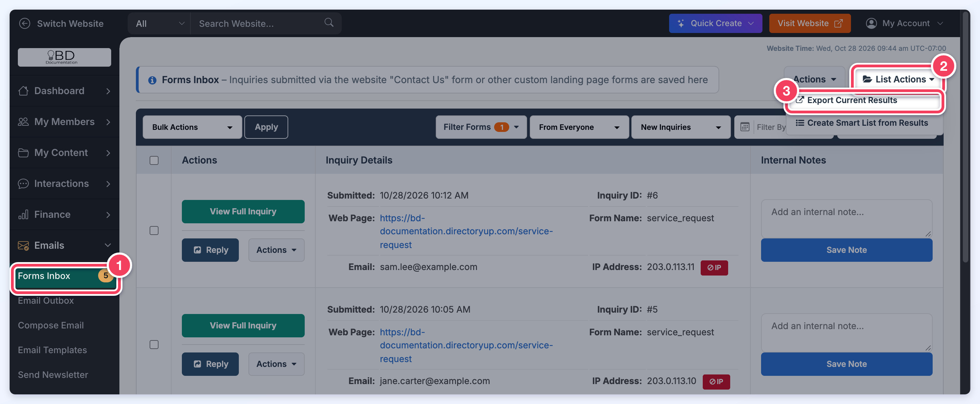
Task: Click the internal note box for inquiry #6
Action: point(847,218)
